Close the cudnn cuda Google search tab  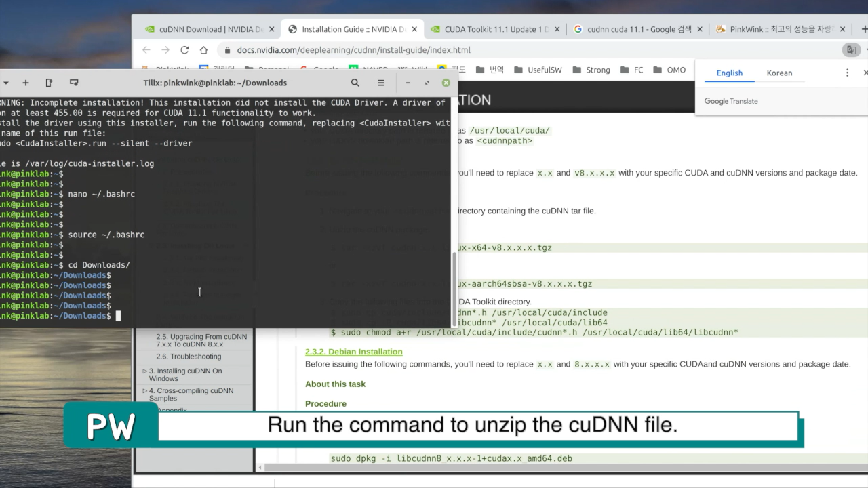click(x=700, y=29)
